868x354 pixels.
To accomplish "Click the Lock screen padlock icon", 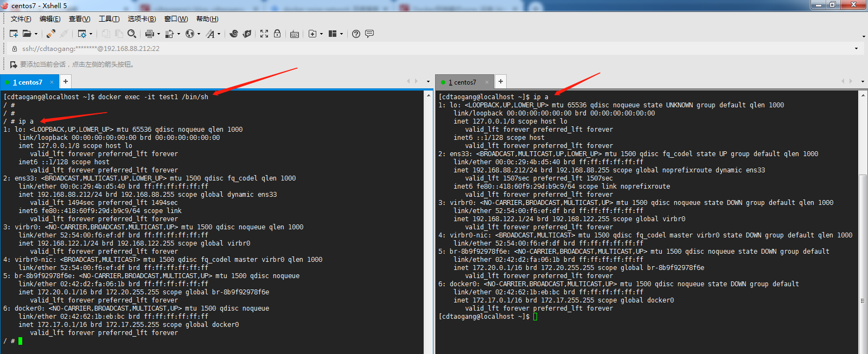I will (277, 34).
